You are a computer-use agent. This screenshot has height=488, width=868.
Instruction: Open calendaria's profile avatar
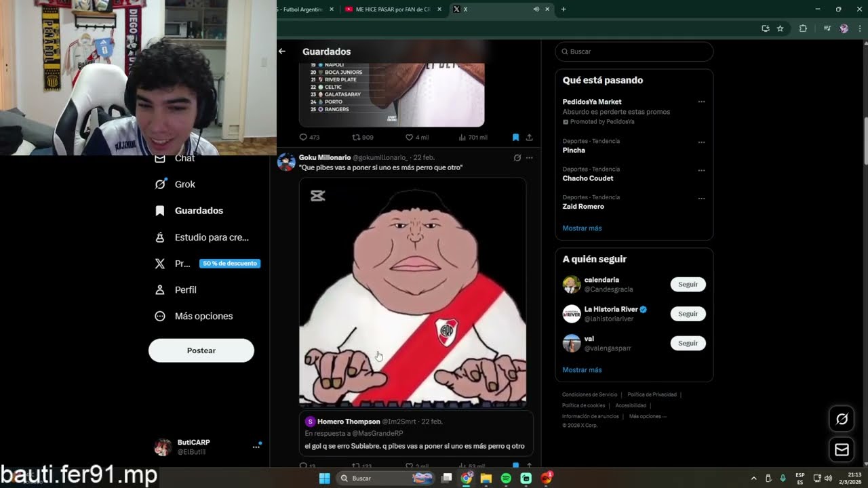pyautogui.click(x=572, y=285)
